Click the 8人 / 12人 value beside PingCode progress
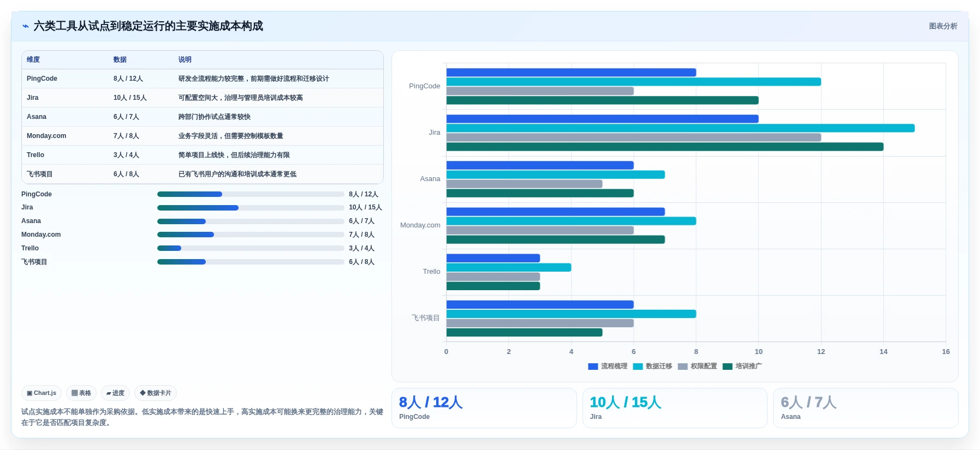The image size is (980, 450). pos(364,194)
